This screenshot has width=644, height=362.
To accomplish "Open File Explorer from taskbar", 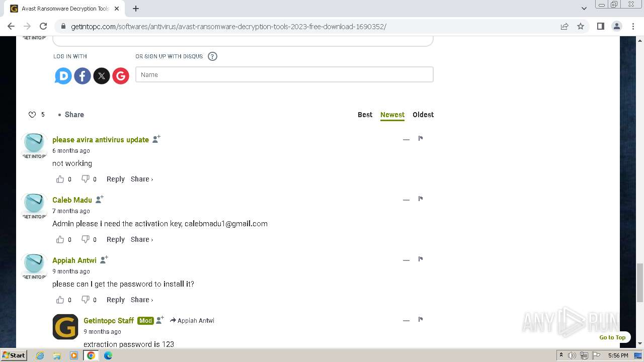I will pyautogui.click(x=57, y=355).
